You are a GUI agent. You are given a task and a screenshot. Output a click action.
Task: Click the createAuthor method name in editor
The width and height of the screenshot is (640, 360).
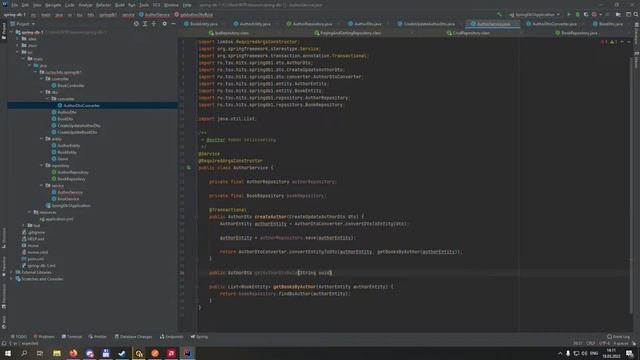(270, 217)
